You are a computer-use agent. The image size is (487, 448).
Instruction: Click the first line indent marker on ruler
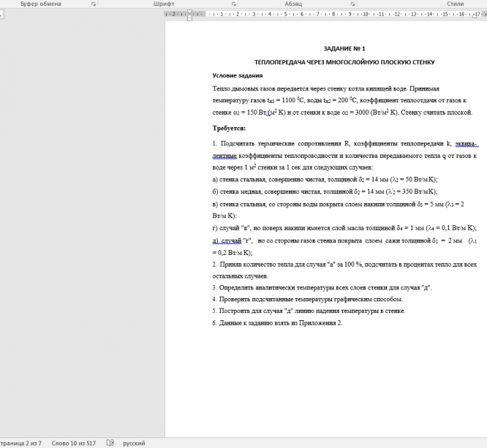point(189,12)
